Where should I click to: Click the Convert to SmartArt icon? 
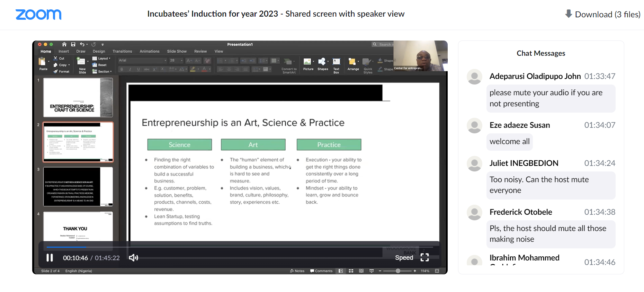(x=288, y=62)
